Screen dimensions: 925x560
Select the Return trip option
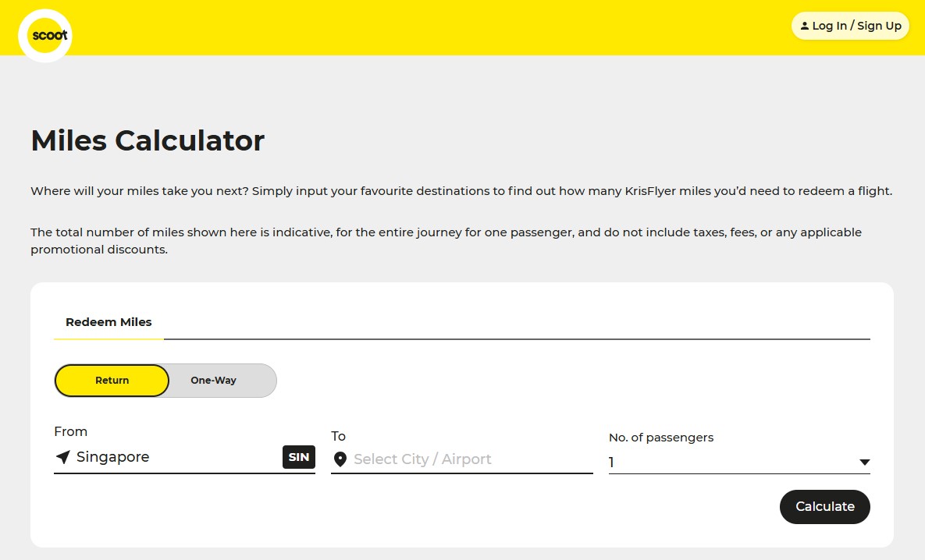point(112,381)
